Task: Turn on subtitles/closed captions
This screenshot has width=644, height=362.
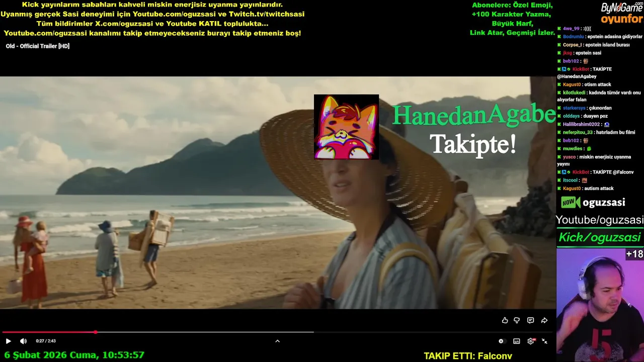Action: (x=517, y=341)
